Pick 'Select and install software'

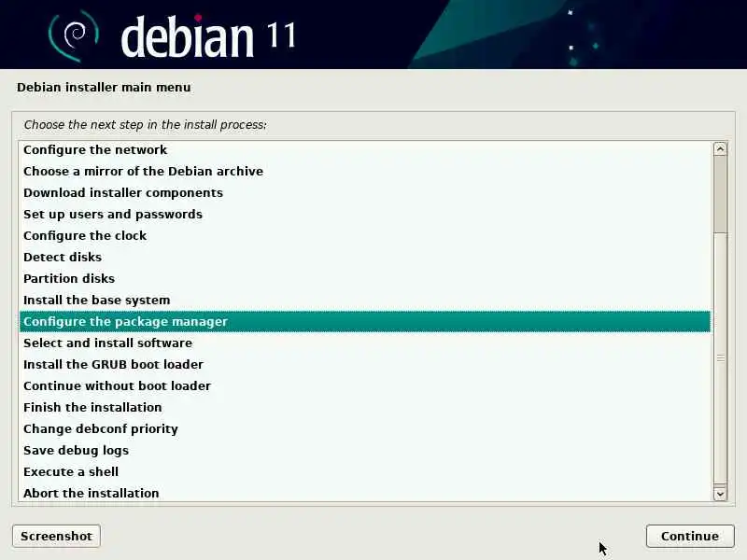[365, 343]
